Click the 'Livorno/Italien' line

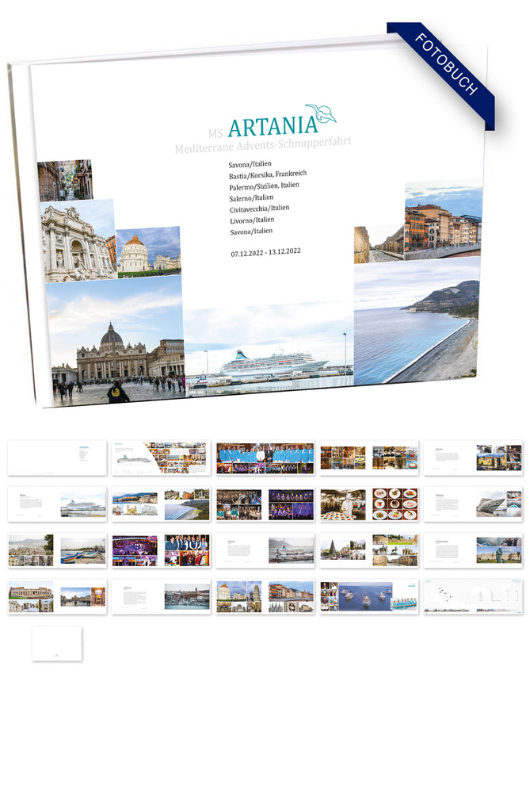tap(252, 220)
